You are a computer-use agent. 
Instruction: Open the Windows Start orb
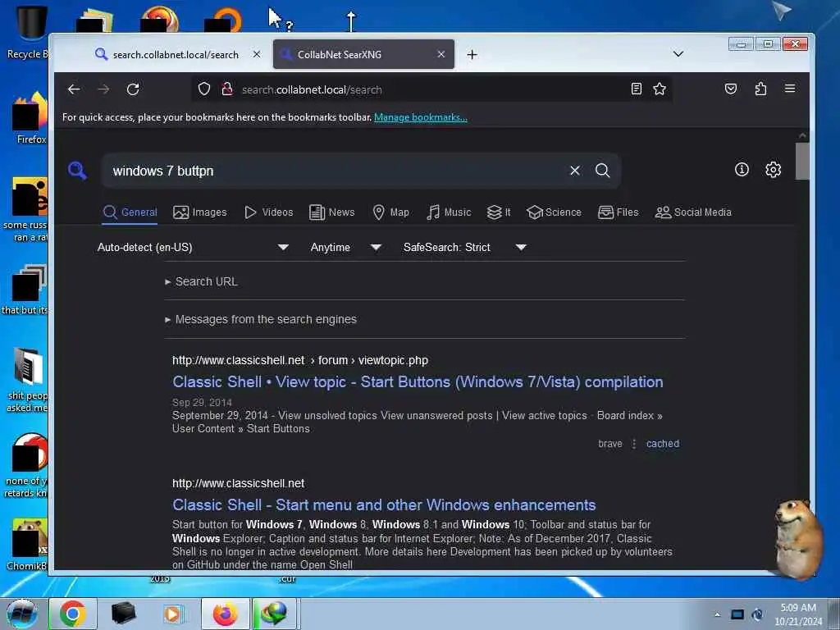tap(21, 614)
